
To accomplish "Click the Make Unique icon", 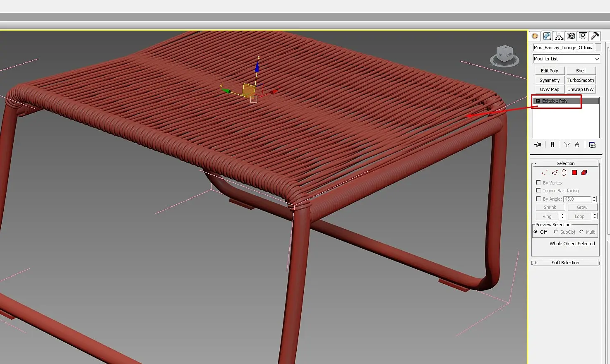I will (x=567, y=145).
